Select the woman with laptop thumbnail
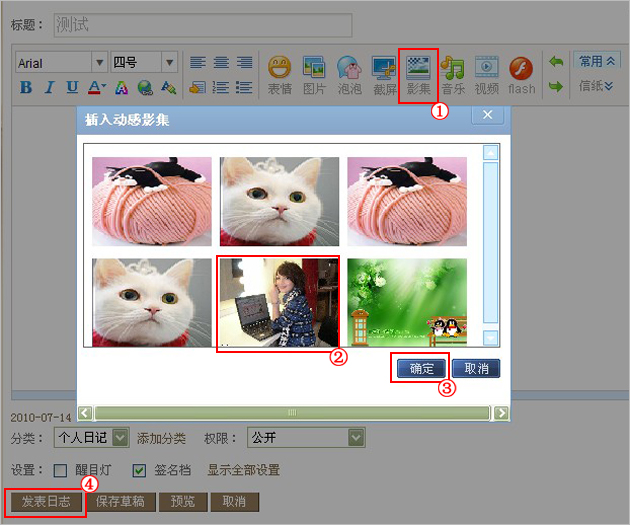Image resolution: width=630 pixels, height=525 pixels. click(x=279, y=302)
